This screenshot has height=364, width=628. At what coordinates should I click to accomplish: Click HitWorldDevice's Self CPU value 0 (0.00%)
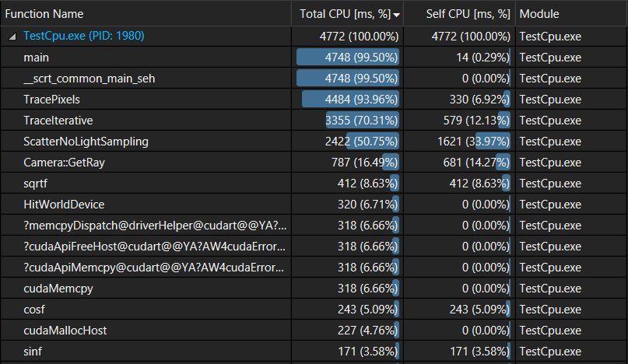(486, 205)
